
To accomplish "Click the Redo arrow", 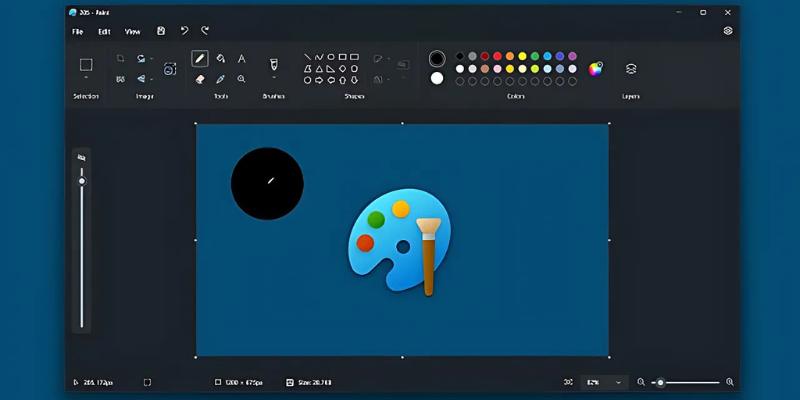I will [x=205, y=31].
